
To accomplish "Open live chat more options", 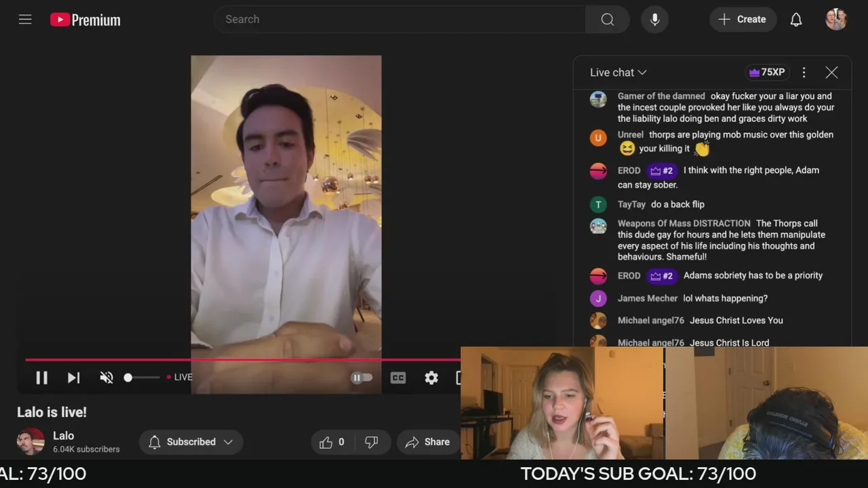I will click(804, 73).
